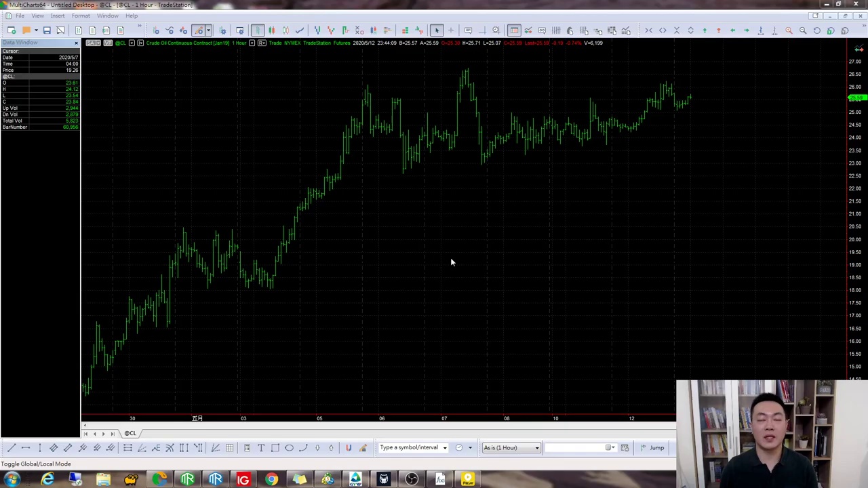Open the red IG app on taskbar
Screen dimensions: 868x488
[243, 480]
